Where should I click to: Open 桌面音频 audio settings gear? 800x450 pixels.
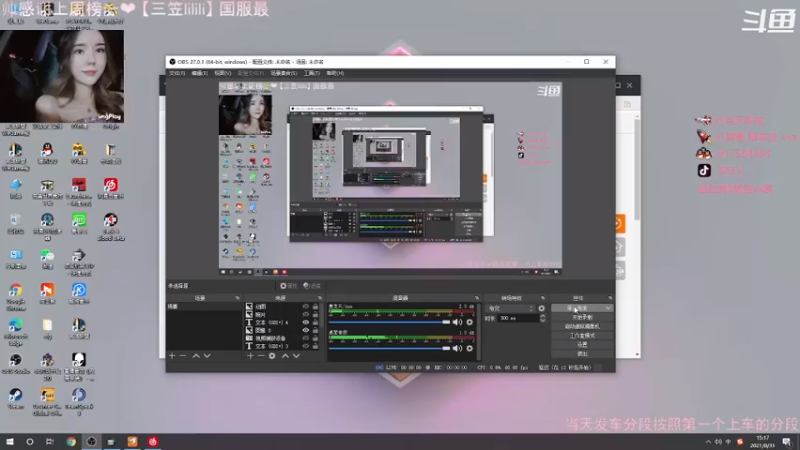click(469, 348)
